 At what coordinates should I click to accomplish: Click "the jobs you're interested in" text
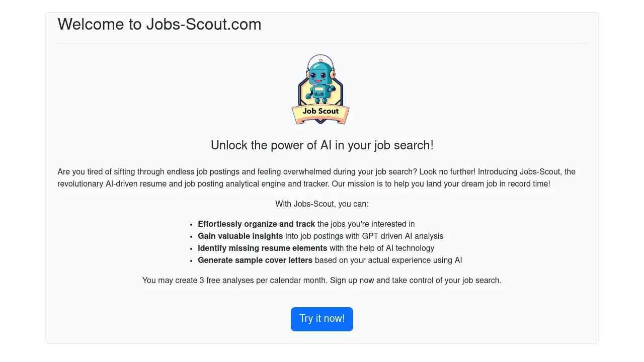(366, 224)
